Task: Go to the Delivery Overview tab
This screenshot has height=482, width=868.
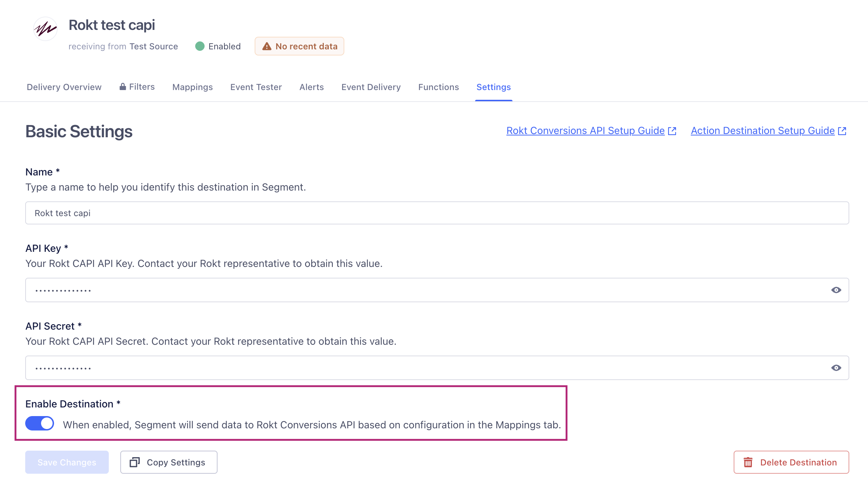Action: click(64, 87)
